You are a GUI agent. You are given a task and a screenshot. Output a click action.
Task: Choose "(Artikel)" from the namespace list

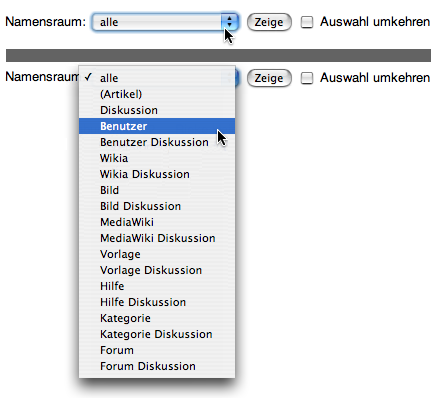(157, 94)
